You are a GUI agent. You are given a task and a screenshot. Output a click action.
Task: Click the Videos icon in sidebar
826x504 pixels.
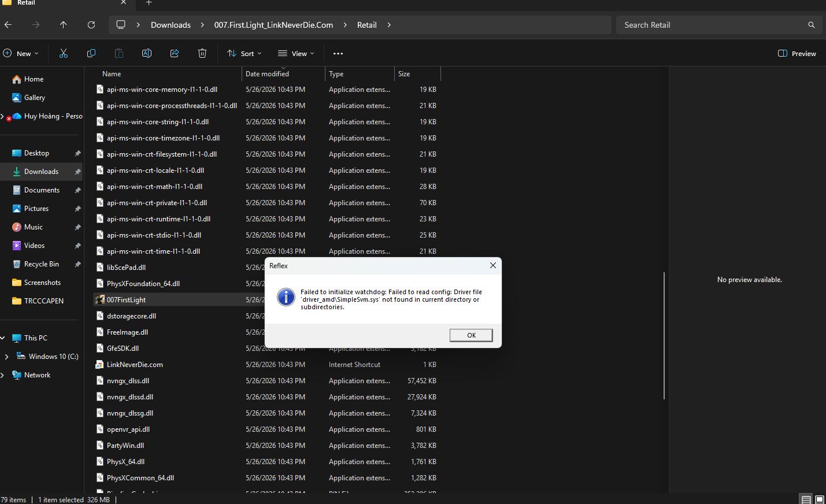click(x=16, y=246)
